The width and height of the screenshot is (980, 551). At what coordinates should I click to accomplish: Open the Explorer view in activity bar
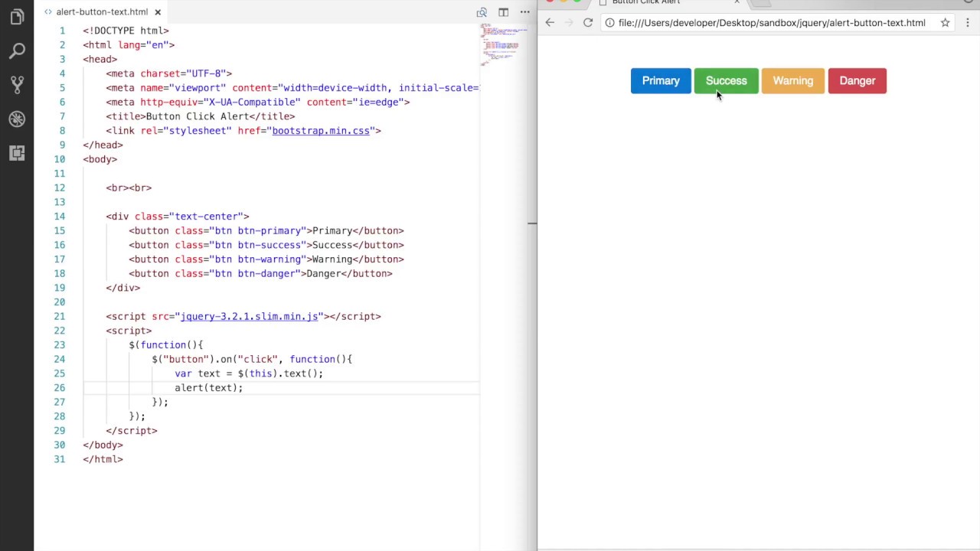17,18
